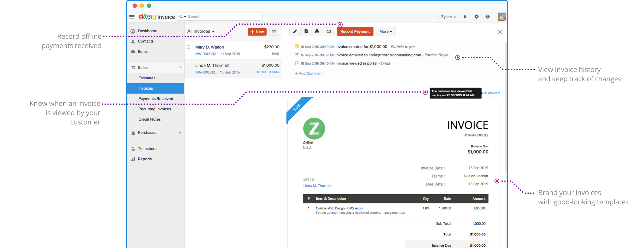644x248 pixels.
Task: Click invoice created history note icon
Action: pyautogui.click(x=297, y=46)
